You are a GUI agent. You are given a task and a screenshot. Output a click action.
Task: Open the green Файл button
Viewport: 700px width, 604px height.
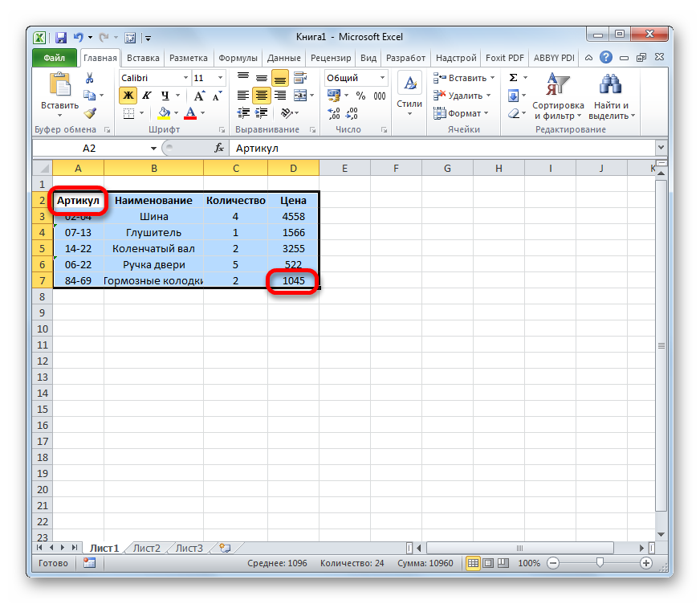pyautogui.click(x=55, y=58)
